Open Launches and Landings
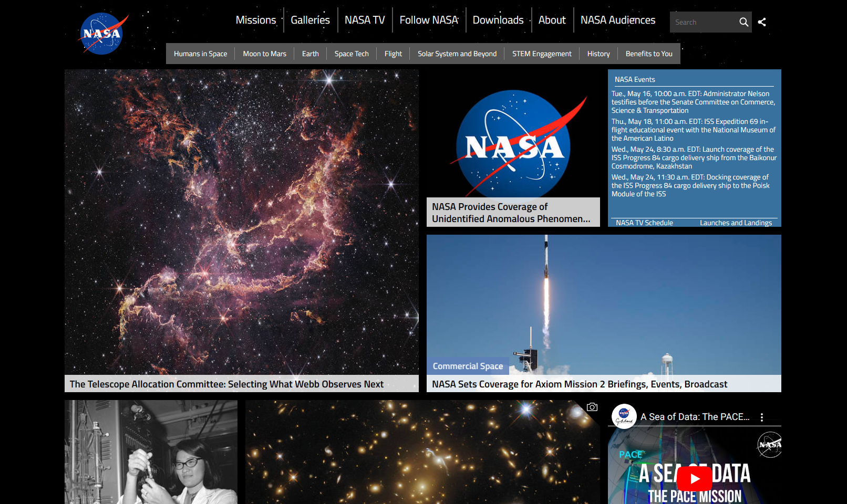Viewport: 847px width, 504px height. coord(736,222)
